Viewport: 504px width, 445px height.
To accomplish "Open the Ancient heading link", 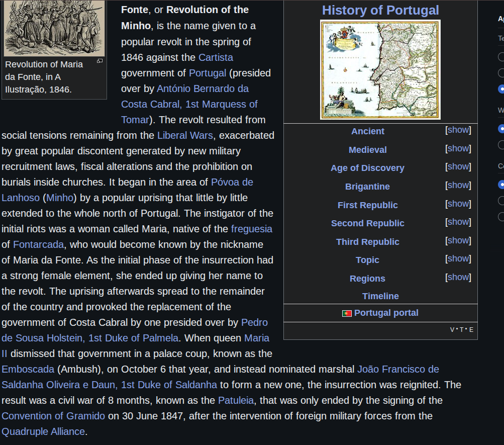I will tap(368, 131).
